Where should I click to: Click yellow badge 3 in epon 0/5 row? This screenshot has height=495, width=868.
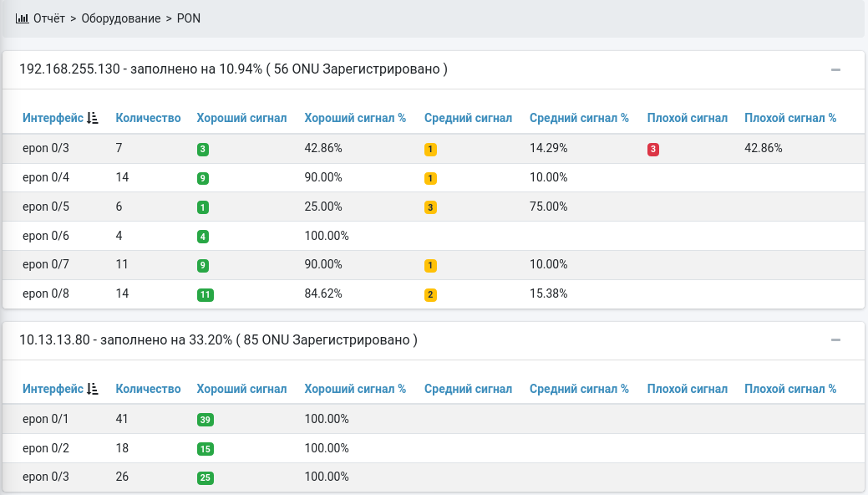430,207
